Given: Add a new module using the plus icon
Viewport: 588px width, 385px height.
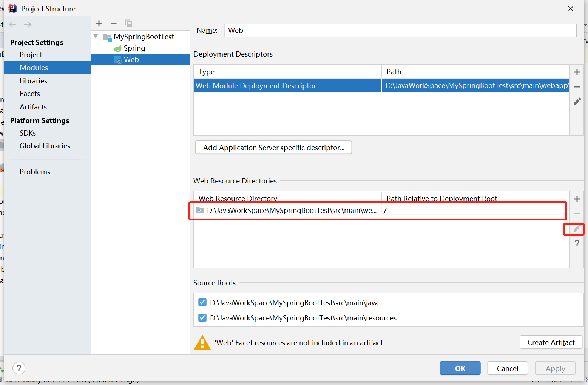Looking at the screenshot, I should click(x=99, y=23).
